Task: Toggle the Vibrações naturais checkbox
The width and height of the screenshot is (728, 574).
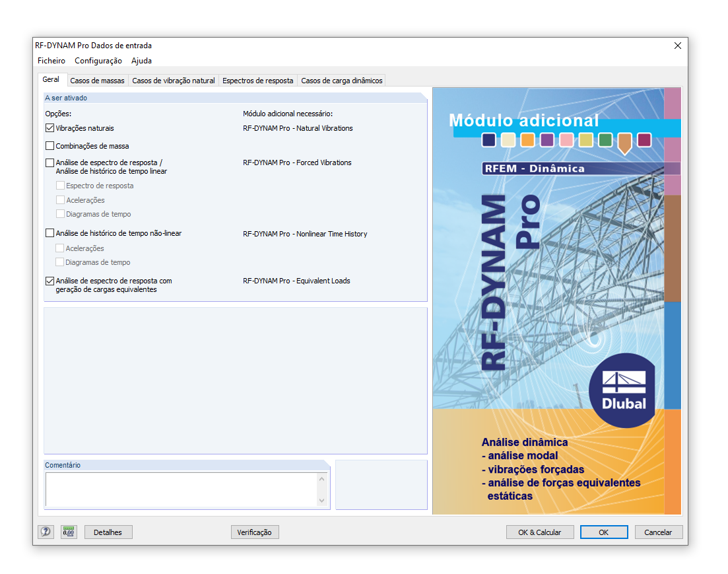Action: 50,128
